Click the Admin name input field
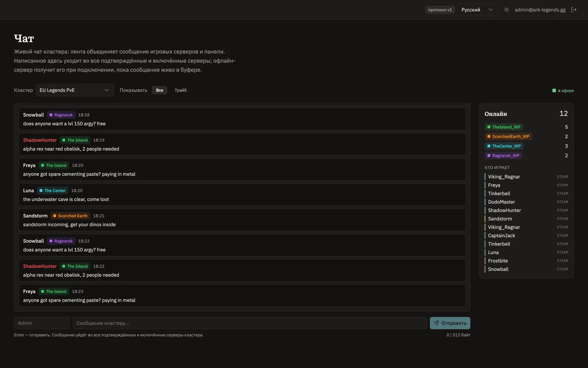 (42, 323)
